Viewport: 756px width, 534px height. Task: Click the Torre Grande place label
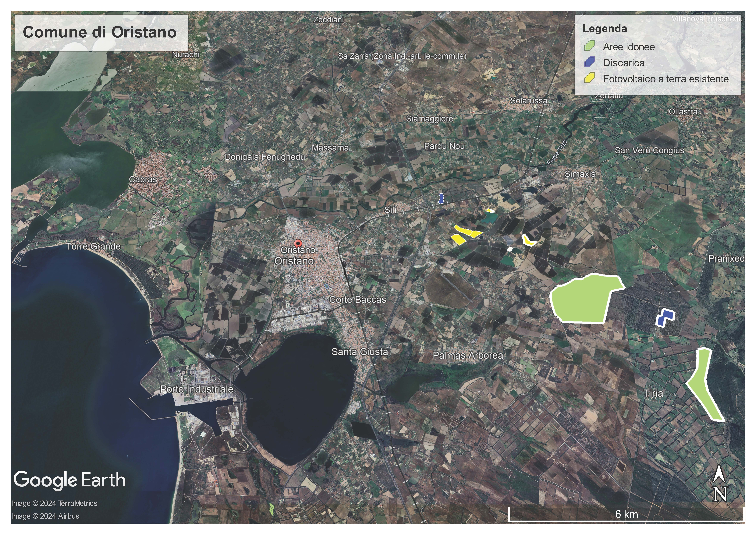[x=94, y=246]
